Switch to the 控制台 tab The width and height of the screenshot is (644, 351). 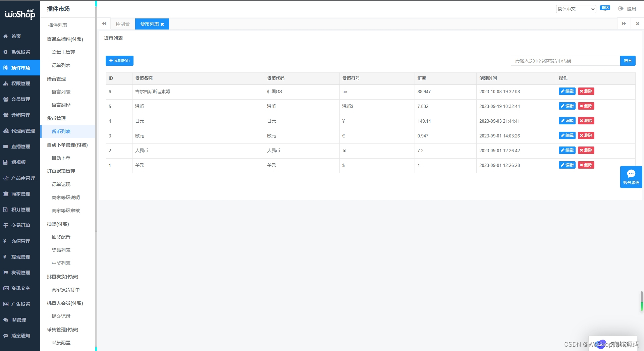pyautogui.click(x=123, y=24)
